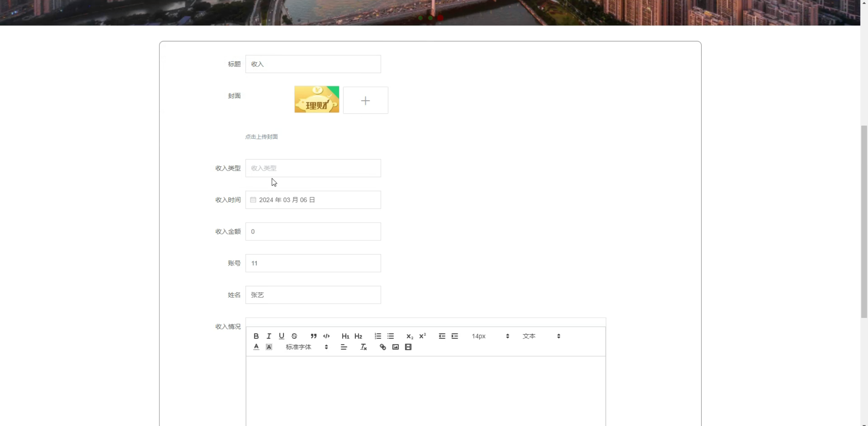This screenshot has height=426, width=868.
Task: Open the text color picker
Action: coord(256,347)
